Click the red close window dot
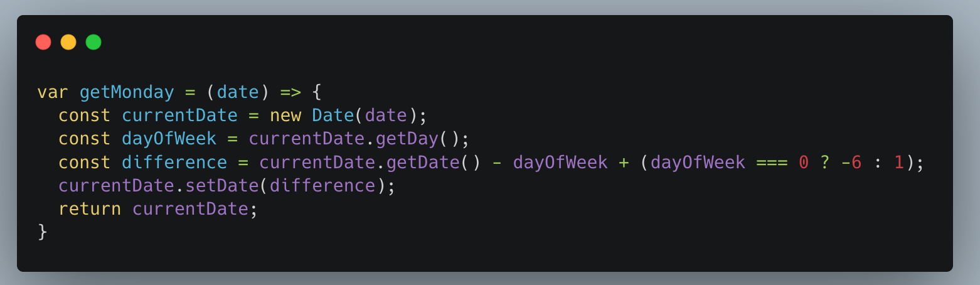This screenshot has height=285, width=980. 43,43
